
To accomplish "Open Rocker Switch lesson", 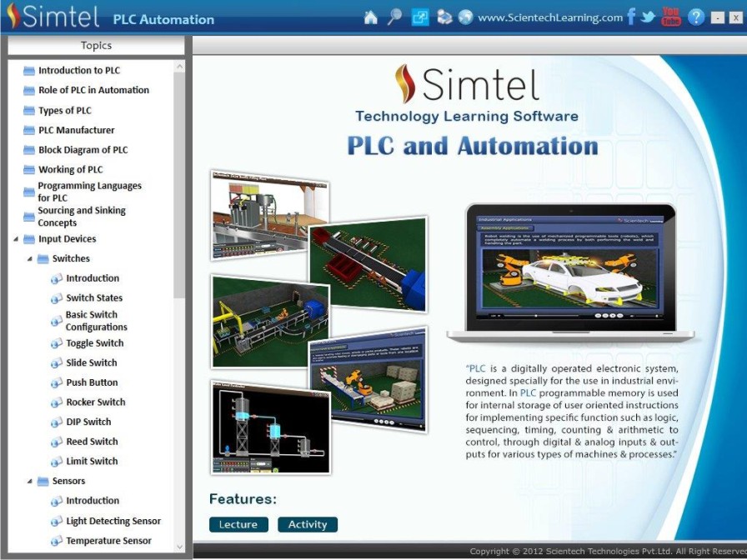I will [96, 402].
